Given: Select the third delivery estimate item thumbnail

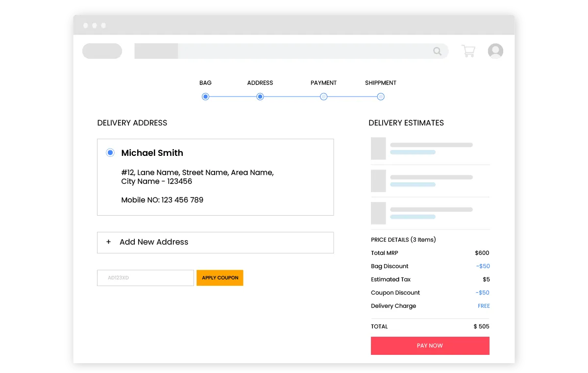Looking at the screenshot, I should [x=378, y=213].
